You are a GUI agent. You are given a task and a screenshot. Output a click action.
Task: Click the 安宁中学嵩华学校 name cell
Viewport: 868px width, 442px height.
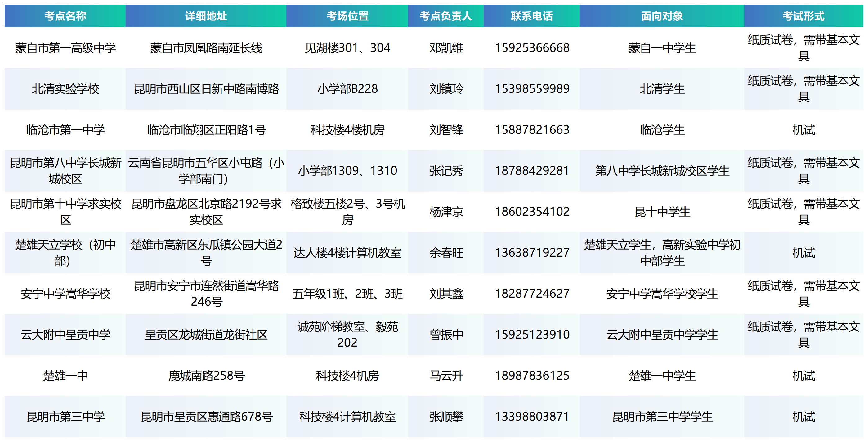coord(65,294)
